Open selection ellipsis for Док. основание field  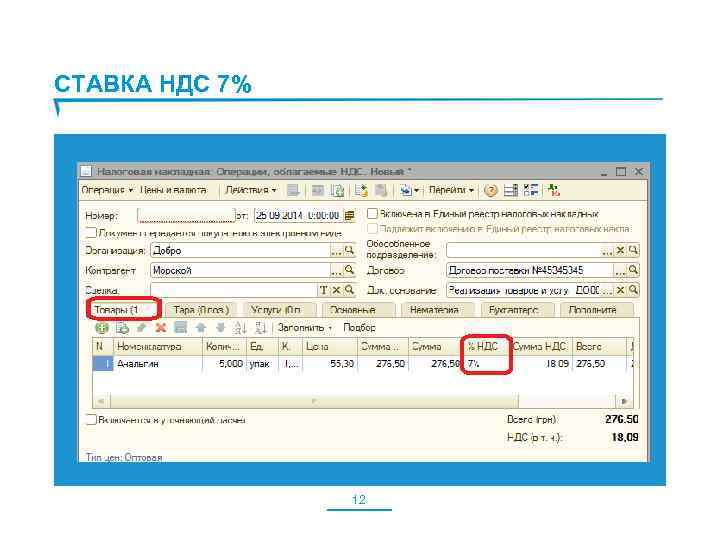[607, 290]
